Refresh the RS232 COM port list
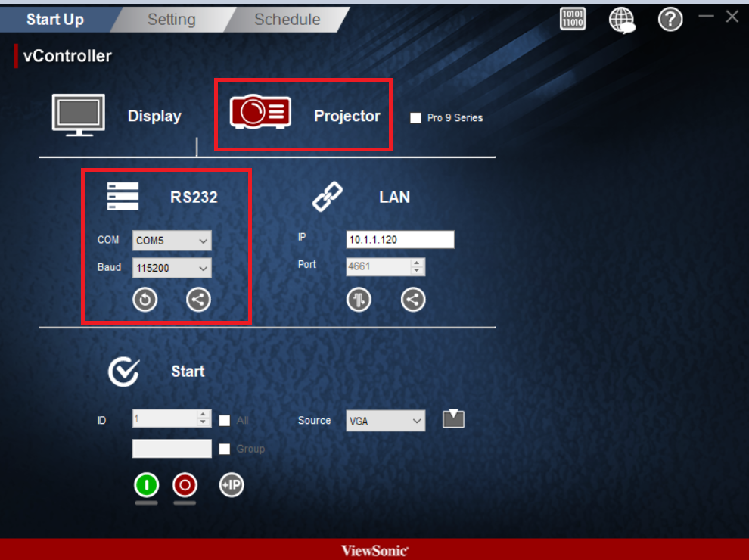The image size is (749, 560). [x=145, y=300]
